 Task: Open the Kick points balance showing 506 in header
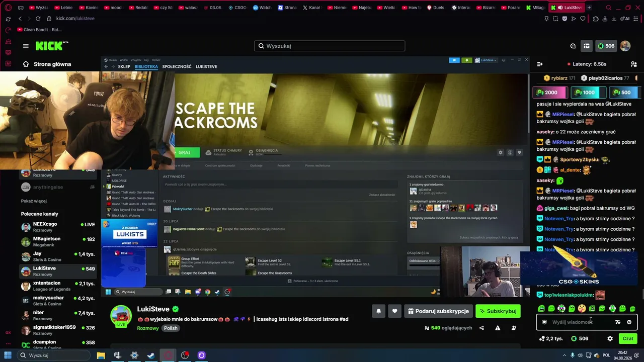click(x=606, y=46)
